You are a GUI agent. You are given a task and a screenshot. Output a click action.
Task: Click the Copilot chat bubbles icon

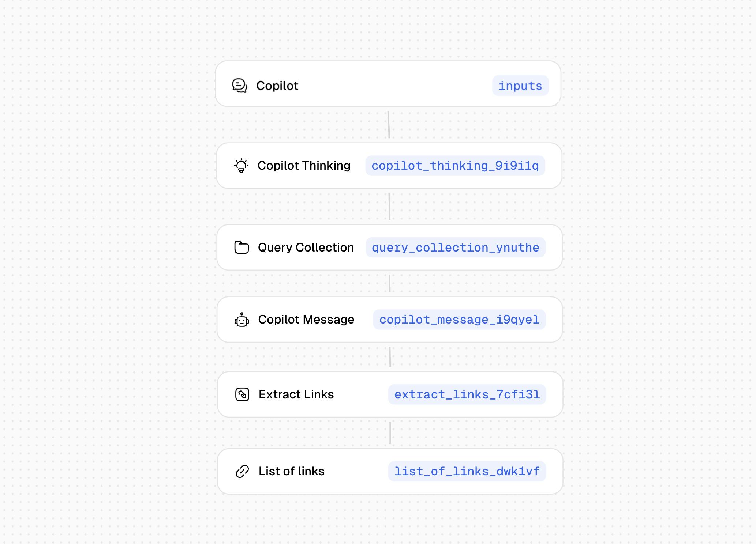pos(240,86)
